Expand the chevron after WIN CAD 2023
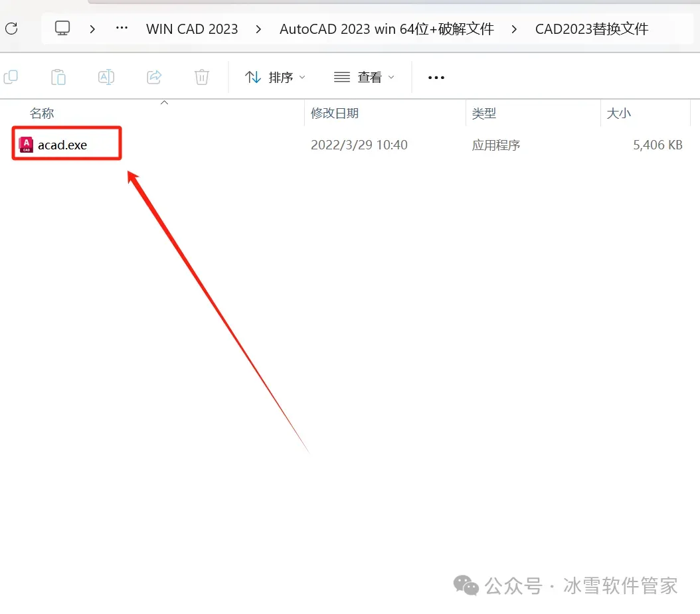 258,29
